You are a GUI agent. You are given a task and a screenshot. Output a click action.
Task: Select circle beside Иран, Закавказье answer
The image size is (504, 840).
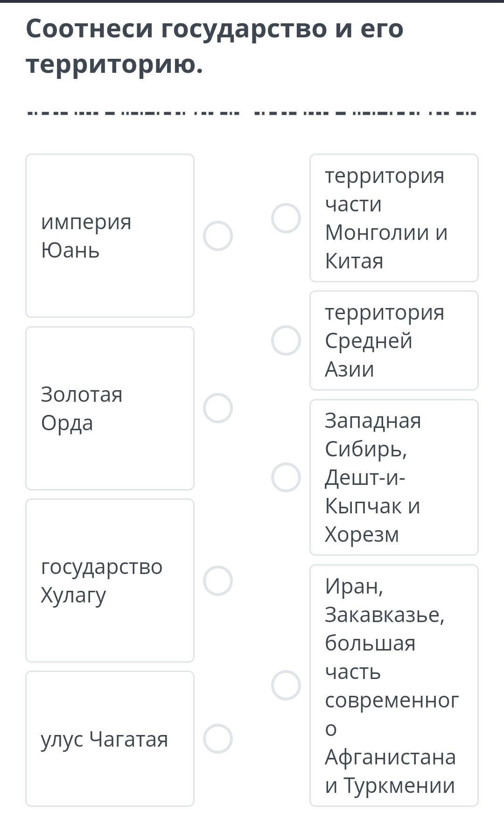click(x=286, y=685)
